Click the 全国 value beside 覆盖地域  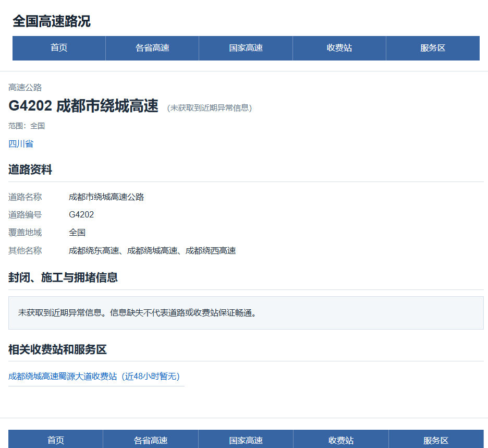pyautogui.click(x=77, y=233)
